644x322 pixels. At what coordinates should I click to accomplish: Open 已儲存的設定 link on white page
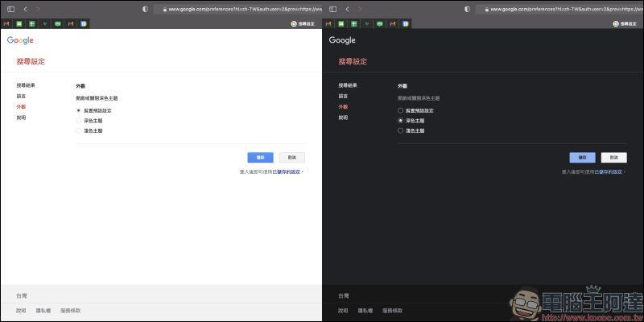(287, 172)
